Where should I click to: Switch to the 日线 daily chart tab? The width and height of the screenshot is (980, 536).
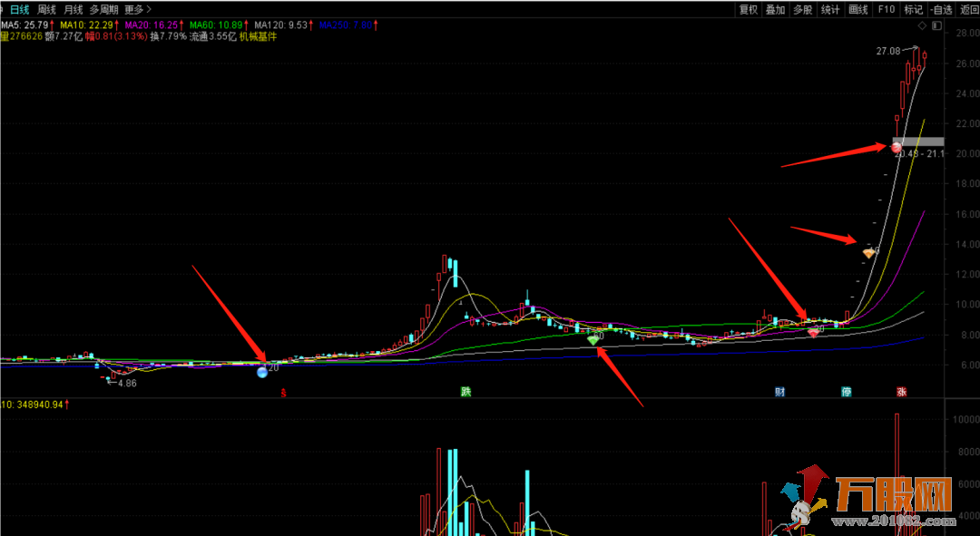point(19,9)
